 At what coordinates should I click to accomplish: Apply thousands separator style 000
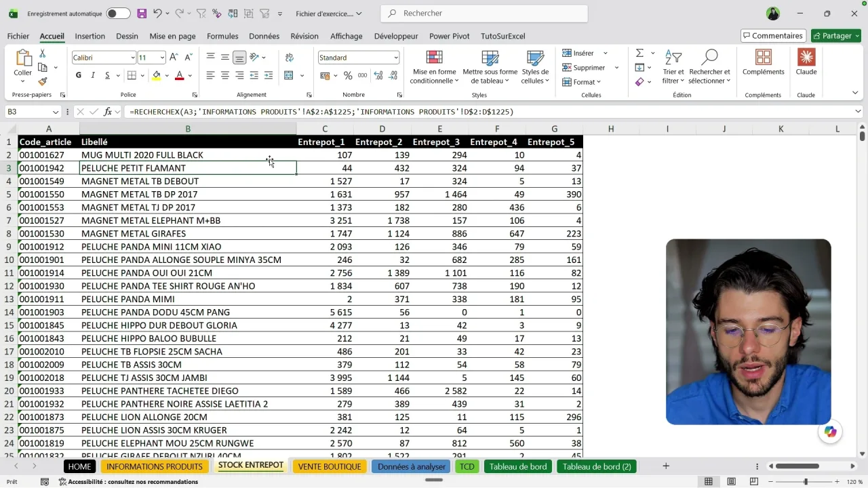point(363,75)
